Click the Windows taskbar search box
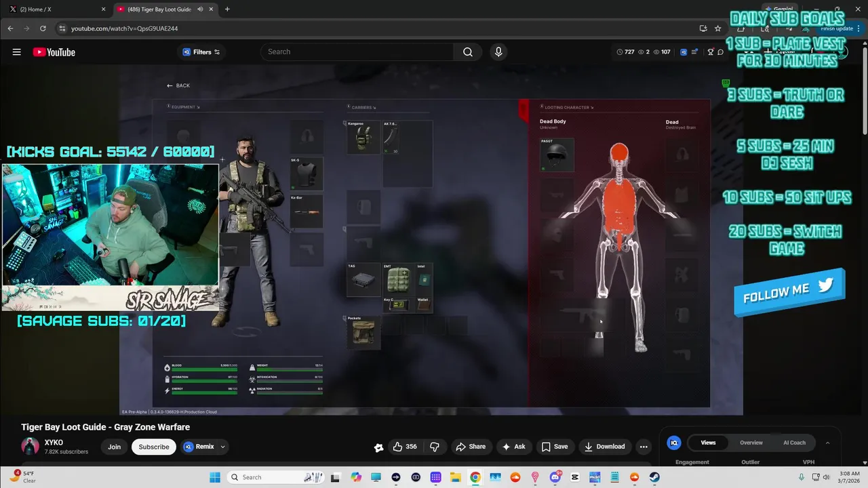The height and width of the screenshot is (488, 868). (x=274, y=477)
